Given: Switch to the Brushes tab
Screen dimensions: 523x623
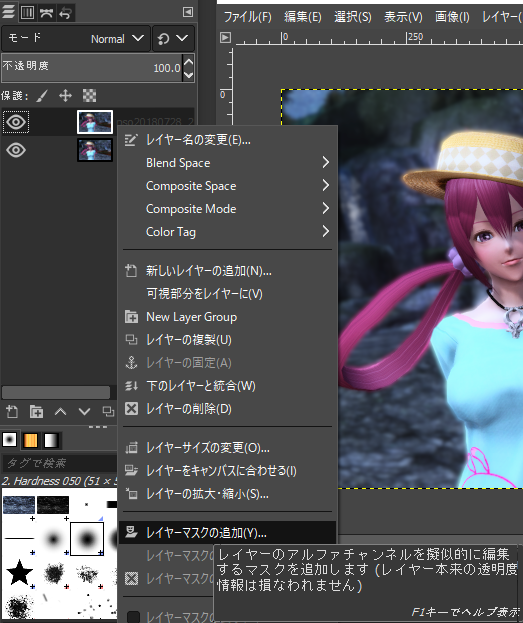Looking at the screenshot, I should point(10,440).
